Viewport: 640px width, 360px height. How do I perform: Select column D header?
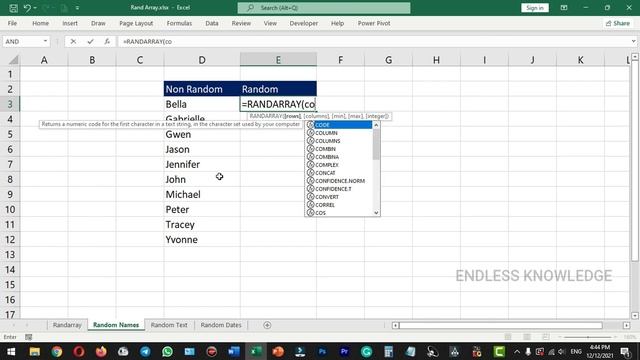202,60
